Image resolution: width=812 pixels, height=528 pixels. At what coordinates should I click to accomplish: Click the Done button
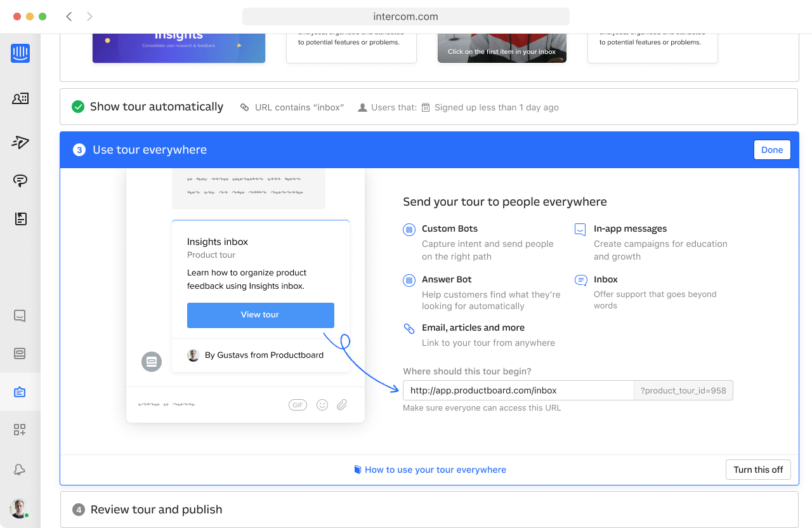point(772,150)
